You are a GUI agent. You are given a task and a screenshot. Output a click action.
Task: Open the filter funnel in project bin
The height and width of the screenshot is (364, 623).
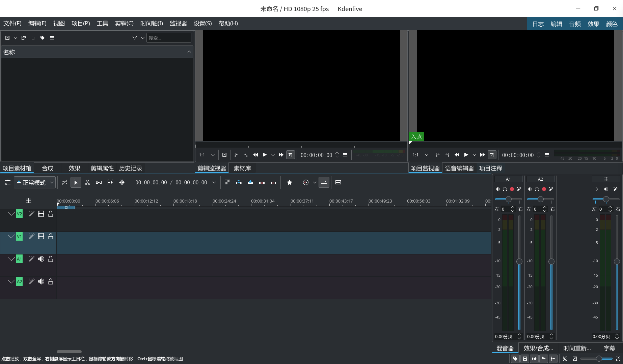[x=135, y=38]
